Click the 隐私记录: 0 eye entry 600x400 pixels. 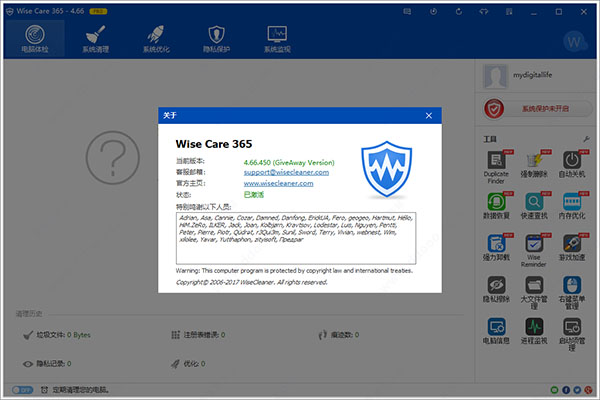[x=47, y=364]
